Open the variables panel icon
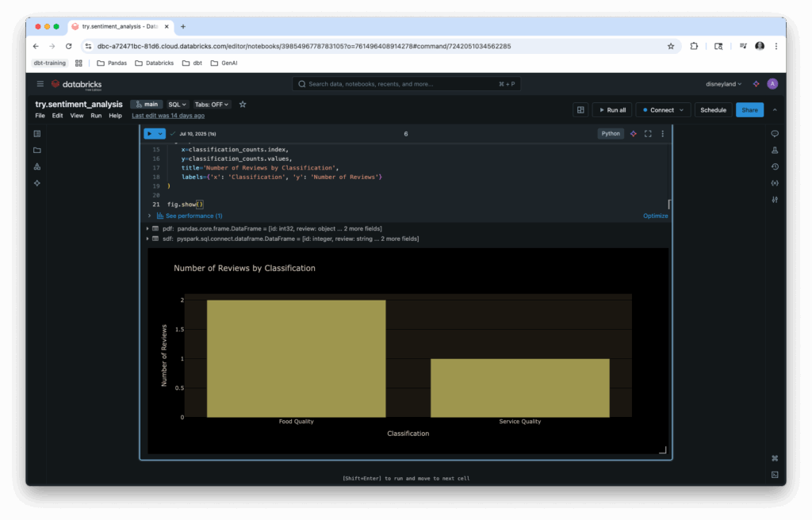 coord(775,183)
